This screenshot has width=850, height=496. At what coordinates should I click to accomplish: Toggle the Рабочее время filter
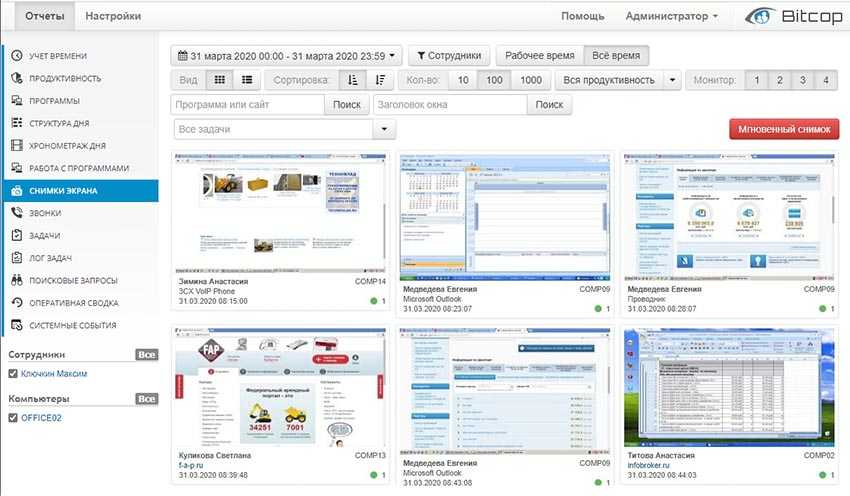click(539, 56)
